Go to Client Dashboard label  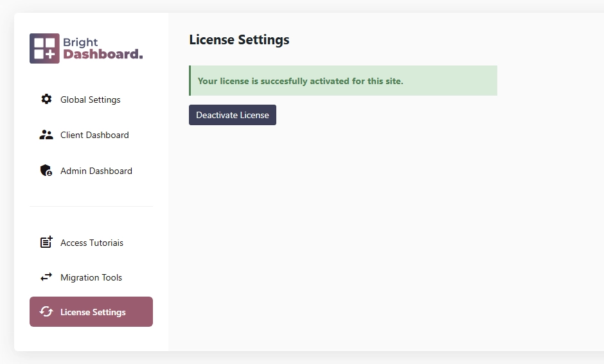point(94,135)
